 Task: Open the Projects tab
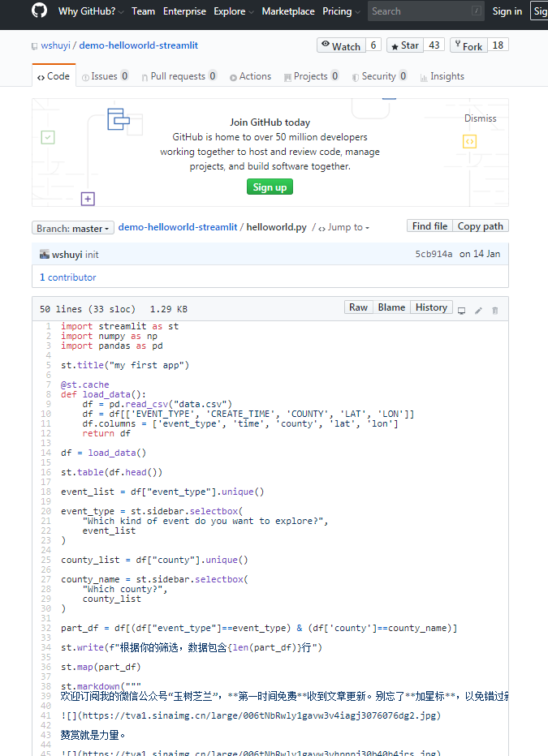(x=311, y=76)
